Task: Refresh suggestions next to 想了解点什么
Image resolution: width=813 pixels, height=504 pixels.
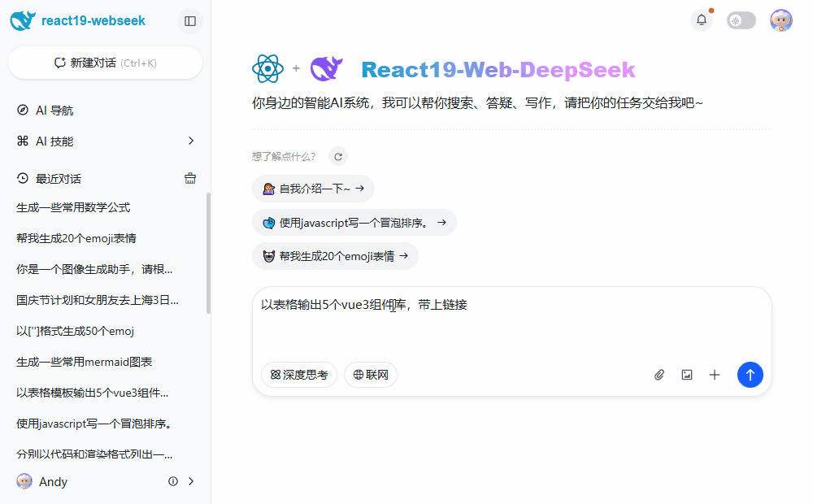Action: 338,157
